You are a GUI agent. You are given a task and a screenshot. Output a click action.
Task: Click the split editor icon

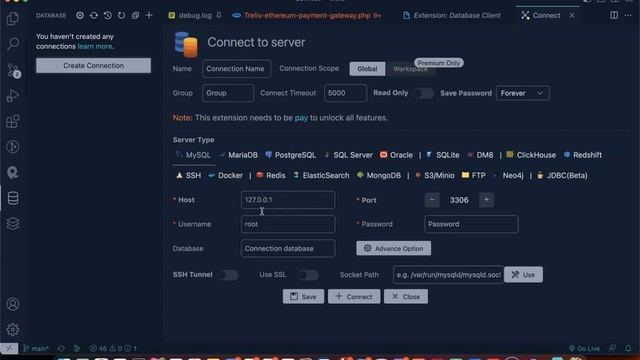pos(614,16)
